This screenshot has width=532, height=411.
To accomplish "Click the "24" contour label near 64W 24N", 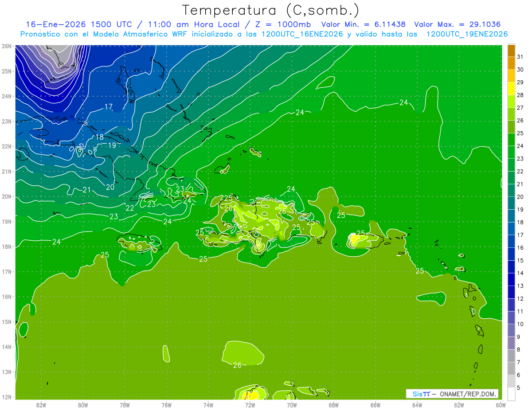I will tap(403, 102).
